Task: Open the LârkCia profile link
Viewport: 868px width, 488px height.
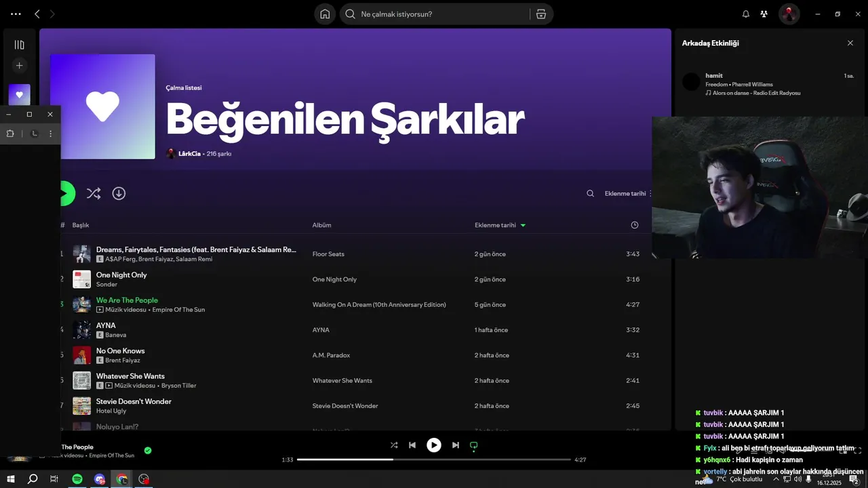Action: click(189, 154)
